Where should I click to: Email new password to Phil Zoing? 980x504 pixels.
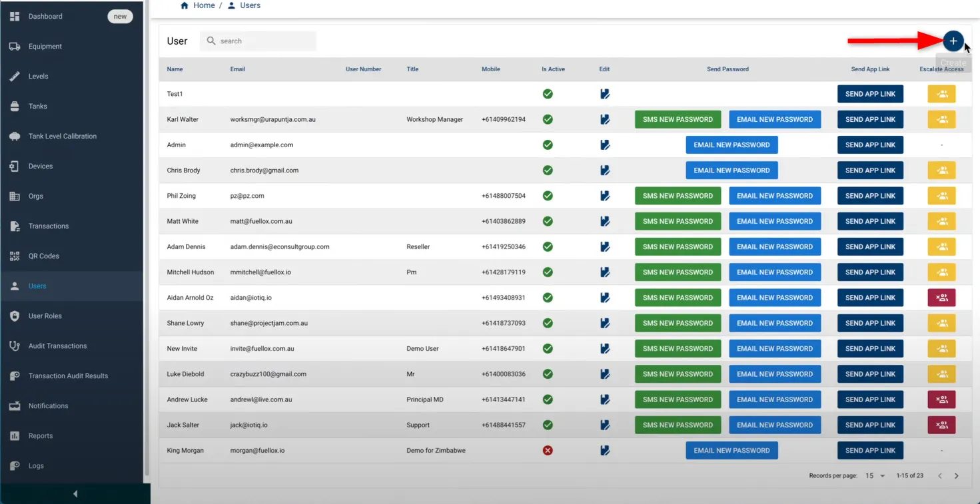[x=775, y=196]
